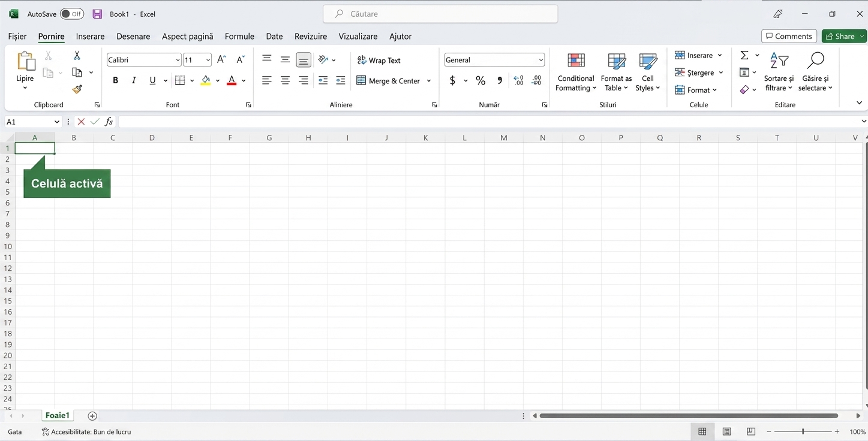Open the General number format dropdown
Screen dimensions: 868x441
pyautogui.click(x=541, y=60)
